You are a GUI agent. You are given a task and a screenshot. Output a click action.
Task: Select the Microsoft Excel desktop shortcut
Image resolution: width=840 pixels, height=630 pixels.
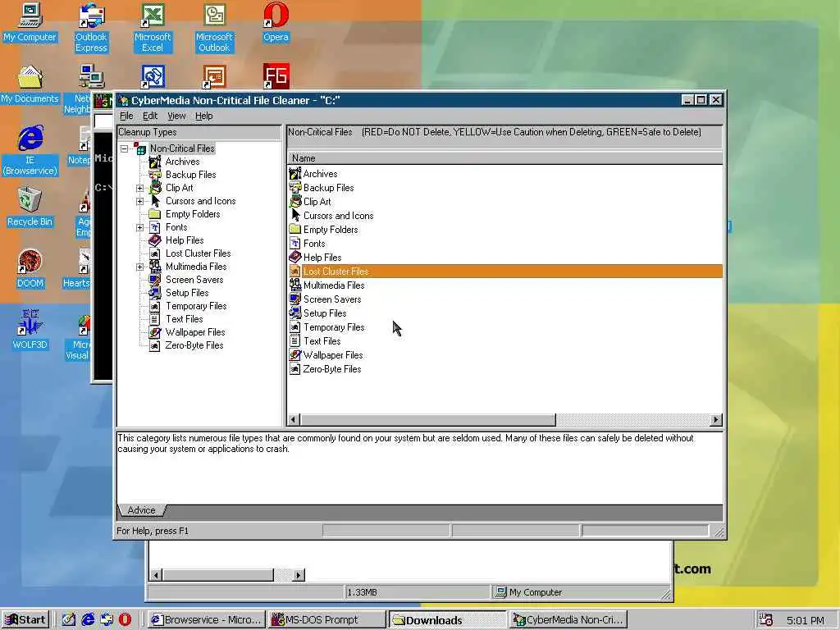pos(153,28)
